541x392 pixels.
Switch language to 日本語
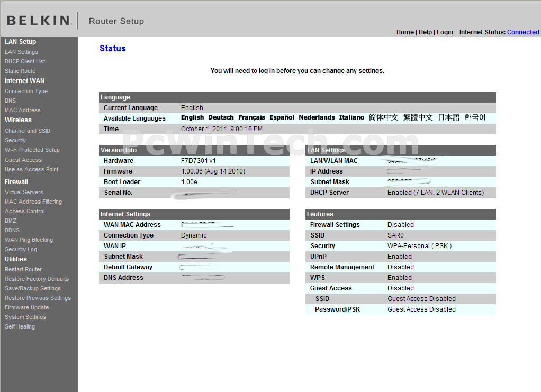click(449, 117)
